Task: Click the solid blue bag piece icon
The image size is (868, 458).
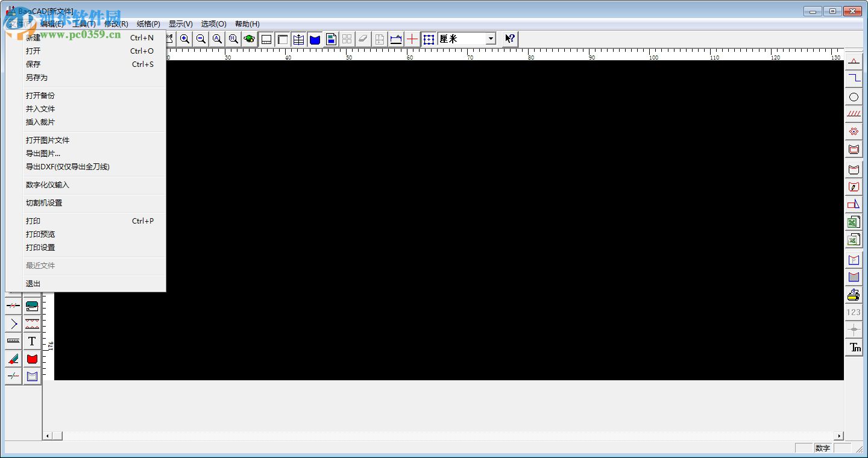Action: [x=315, y=39]
